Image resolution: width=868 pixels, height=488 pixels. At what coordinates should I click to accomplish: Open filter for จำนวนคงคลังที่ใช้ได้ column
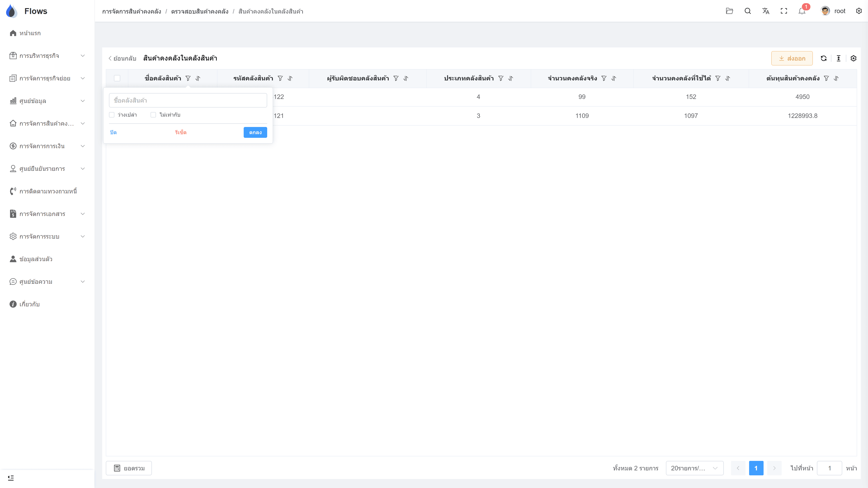pos(718,78)
